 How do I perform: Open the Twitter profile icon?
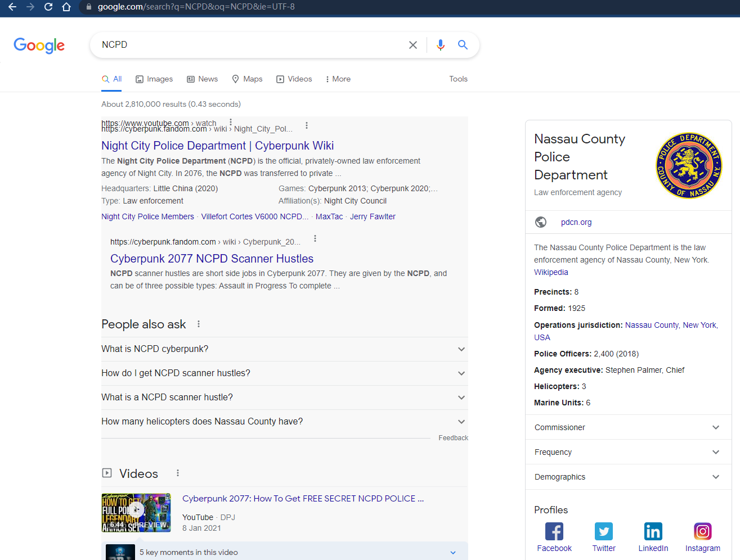[x=604, y=531]
